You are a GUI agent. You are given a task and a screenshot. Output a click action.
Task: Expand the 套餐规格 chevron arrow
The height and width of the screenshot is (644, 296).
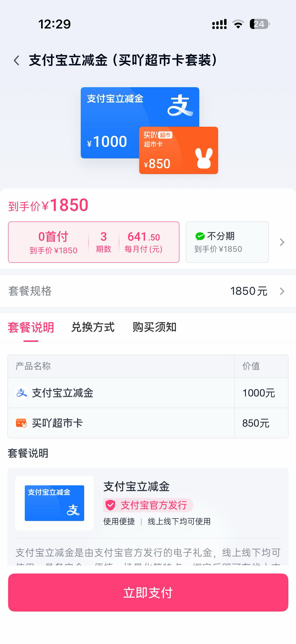tap(282, 291)
